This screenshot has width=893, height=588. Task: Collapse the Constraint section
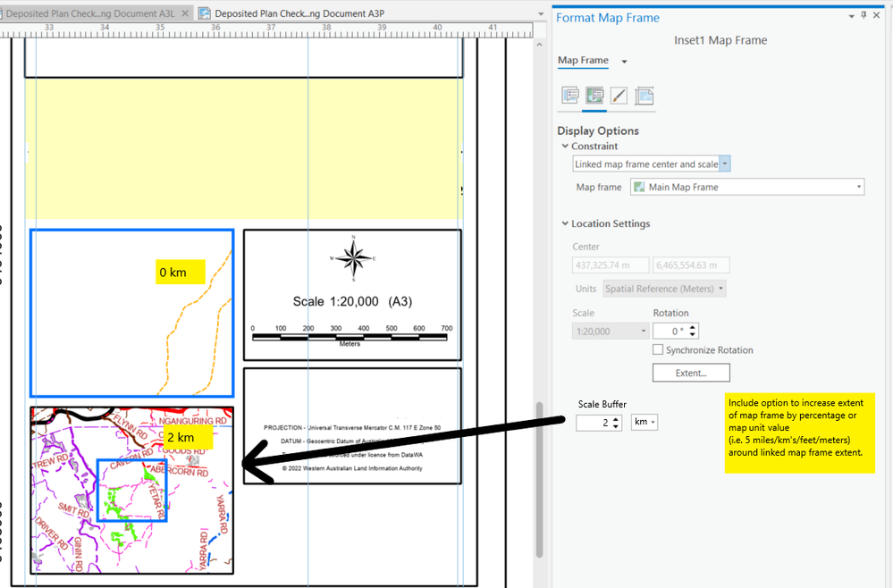(x=565, y=146)
